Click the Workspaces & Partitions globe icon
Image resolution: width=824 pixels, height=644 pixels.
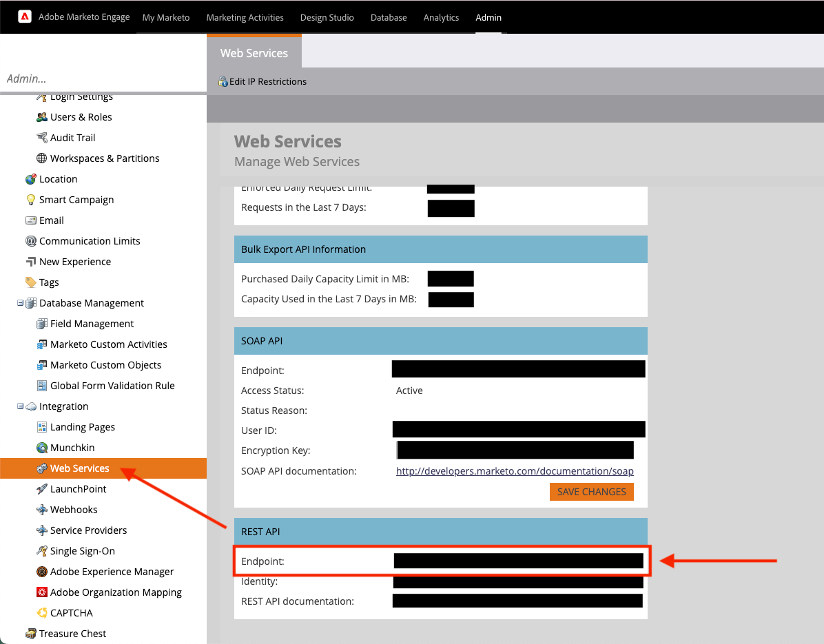42,158
